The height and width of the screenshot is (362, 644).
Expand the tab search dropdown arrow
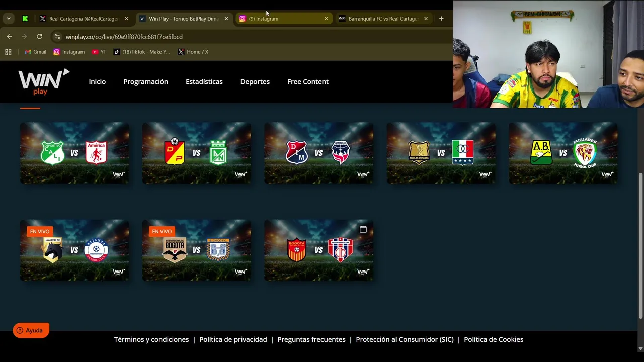coord(9,19)
